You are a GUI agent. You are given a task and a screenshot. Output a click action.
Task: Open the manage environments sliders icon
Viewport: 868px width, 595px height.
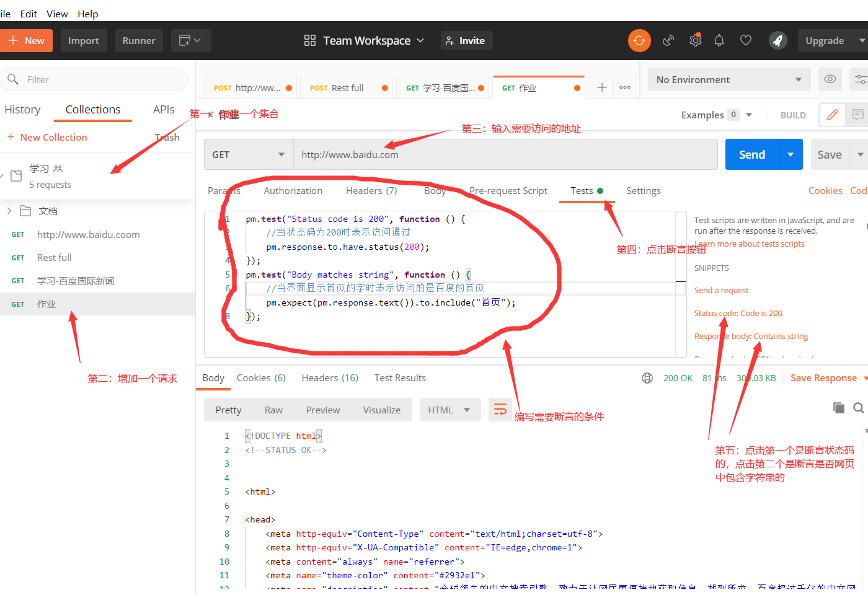[x=861, y=79]
